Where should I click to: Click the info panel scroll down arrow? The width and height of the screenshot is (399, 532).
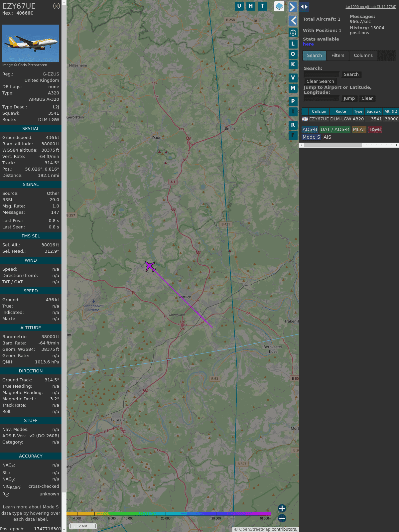click(64, 529)
